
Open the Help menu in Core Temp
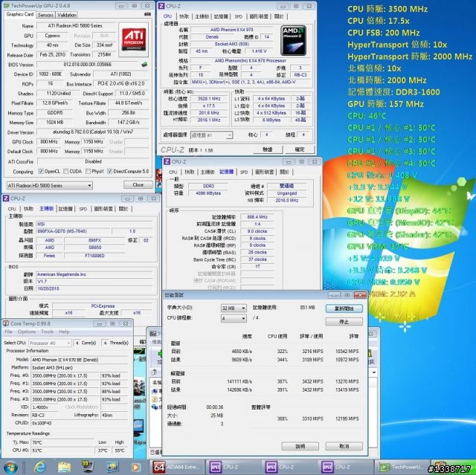coord(64,332)
